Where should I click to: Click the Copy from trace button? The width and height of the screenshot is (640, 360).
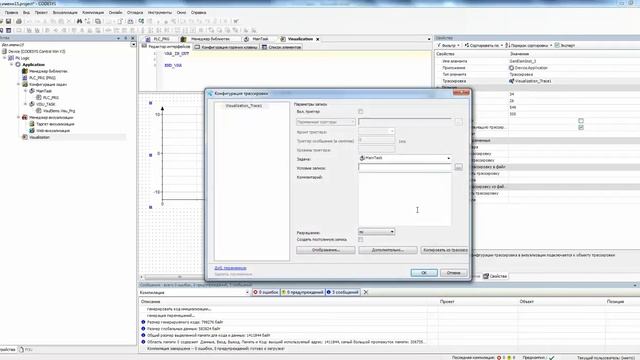point(444,250)
